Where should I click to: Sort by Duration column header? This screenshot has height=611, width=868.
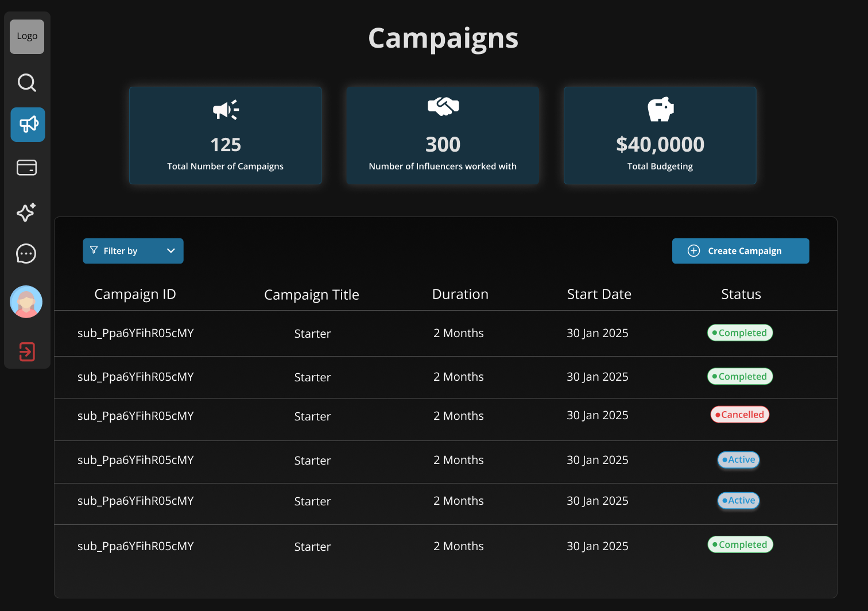click(x=460, y=295)
